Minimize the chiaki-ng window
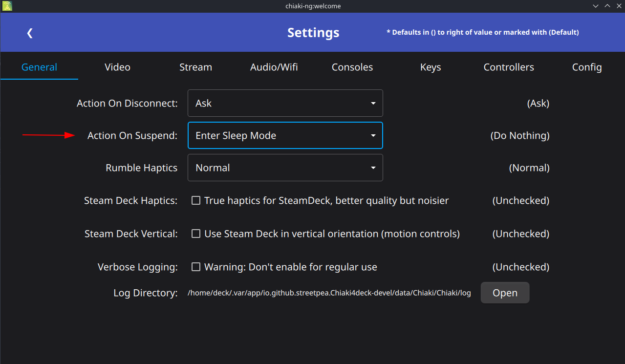 (596, 6)
